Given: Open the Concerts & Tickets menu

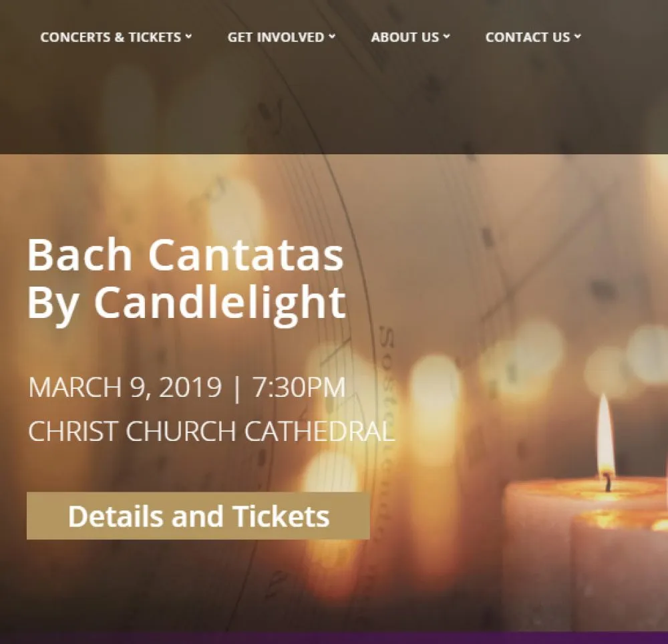Looking at the screenshot, I should [x=110, y=37].
